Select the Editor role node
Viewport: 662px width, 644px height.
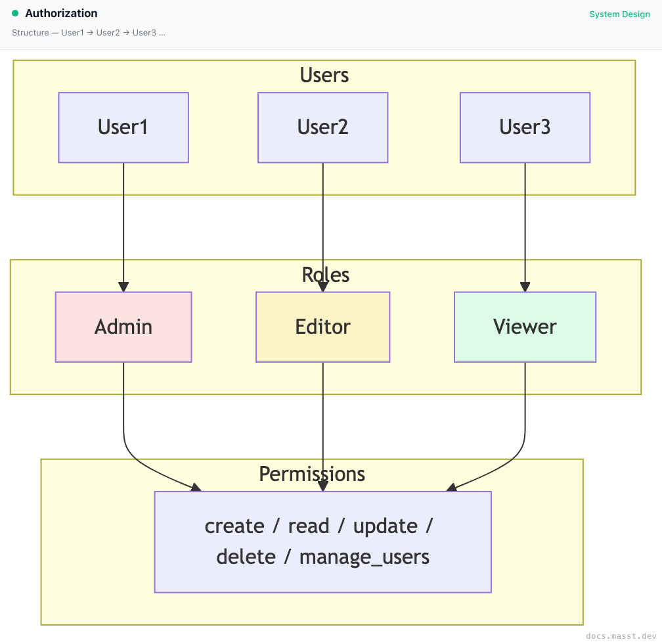click(x=323, y=327)
